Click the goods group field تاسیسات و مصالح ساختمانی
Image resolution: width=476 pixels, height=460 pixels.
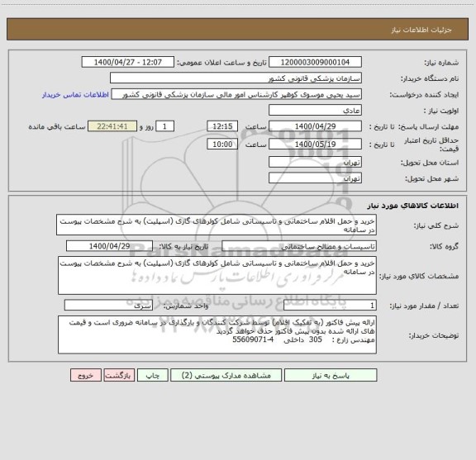pos(299,246)
